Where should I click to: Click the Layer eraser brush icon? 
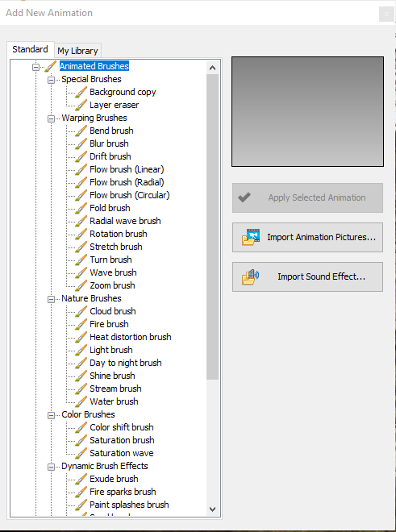coord(81,105)
